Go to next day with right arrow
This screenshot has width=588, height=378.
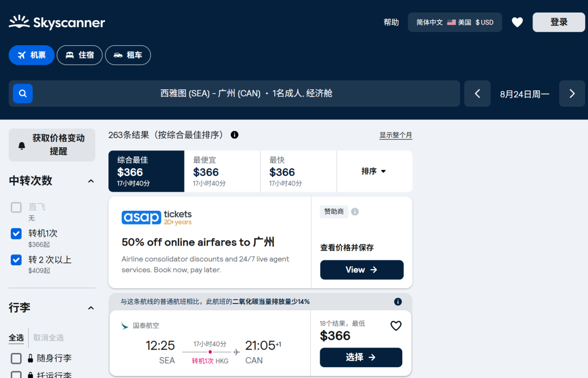tap(572, 93)
